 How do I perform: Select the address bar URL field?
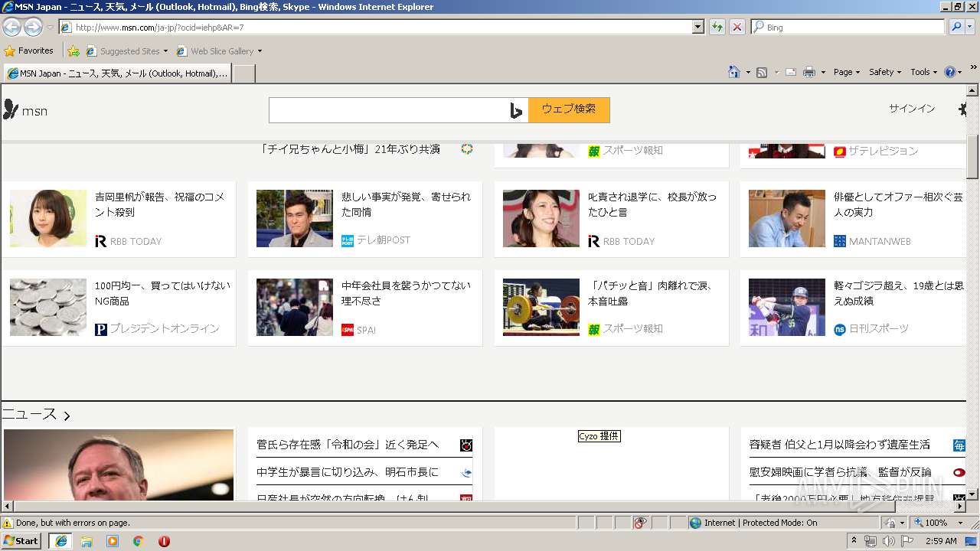tap(375, 27)
